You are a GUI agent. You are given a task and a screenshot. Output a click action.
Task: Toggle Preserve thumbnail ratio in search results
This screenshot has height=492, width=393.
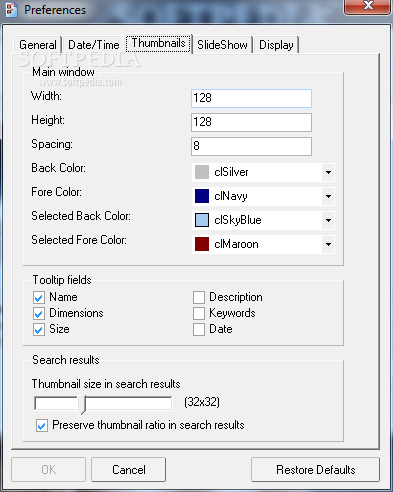coord(42,426)
